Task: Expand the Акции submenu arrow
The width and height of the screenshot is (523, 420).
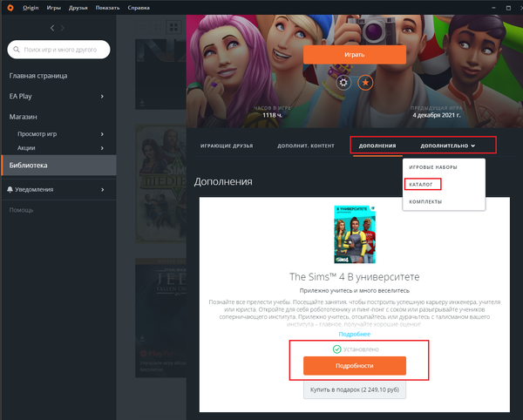Action: click(x=102, y=148)
